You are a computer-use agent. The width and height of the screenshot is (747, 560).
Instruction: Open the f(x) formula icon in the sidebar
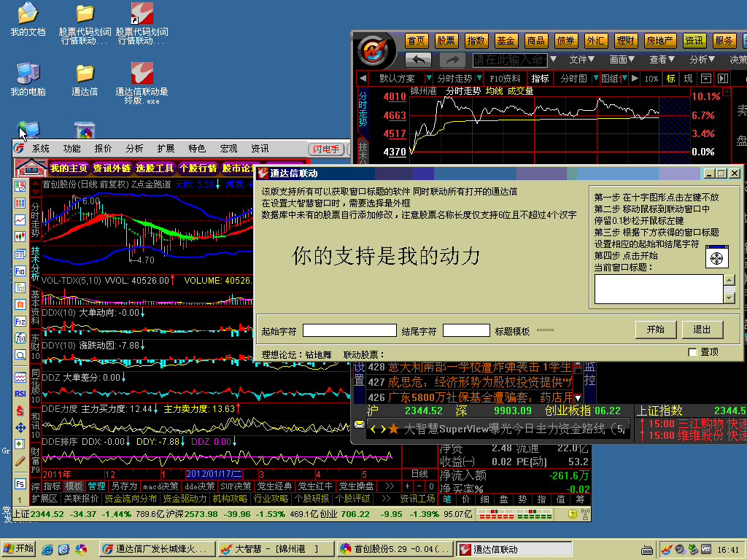[20, 338]
